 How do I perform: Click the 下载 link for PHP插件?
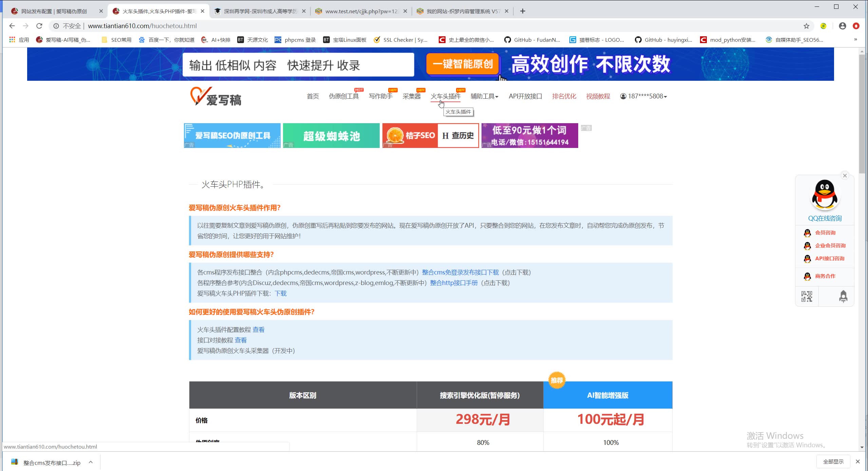pyautogui.click(x=280, y=294)
